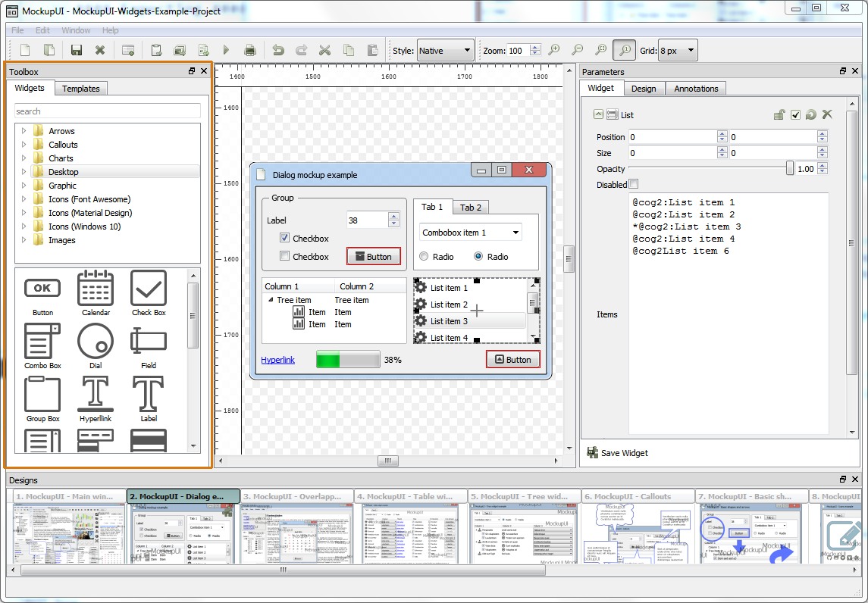Click the Save Widget label

[625, 453]
